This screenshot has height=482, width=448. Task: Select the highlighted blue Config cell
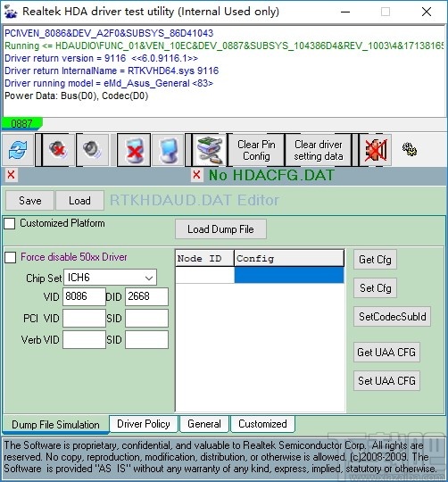click(x=289, y=275)
